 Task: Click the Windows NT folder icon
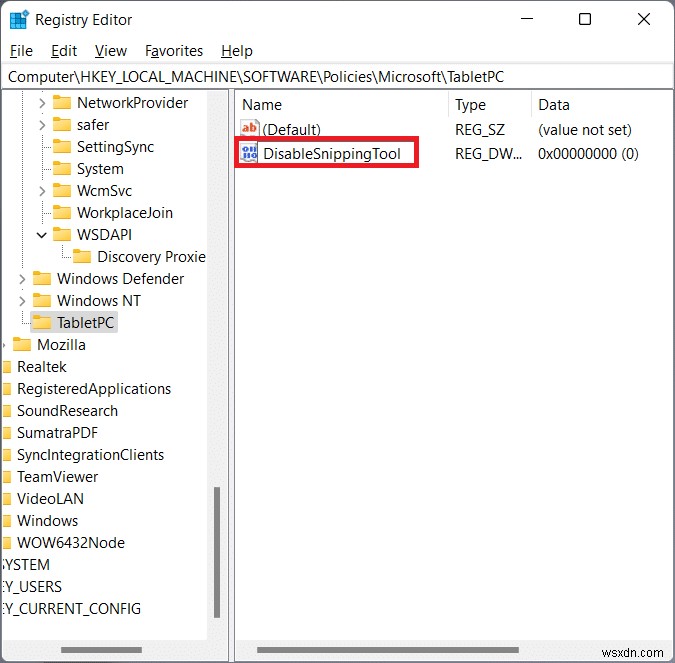tap(42, 301)
